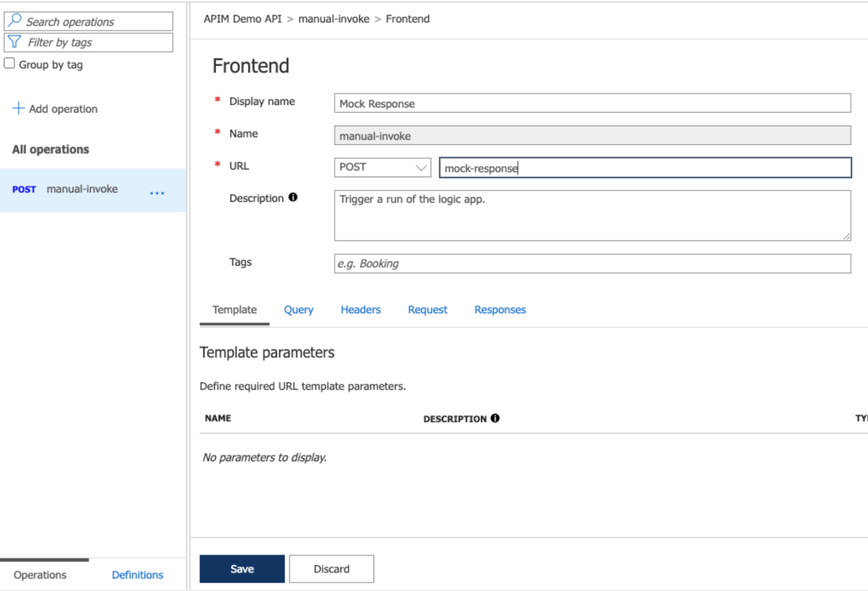868x591 pixels.
Task: Click the Description info icon
Action: coord(293,197)
